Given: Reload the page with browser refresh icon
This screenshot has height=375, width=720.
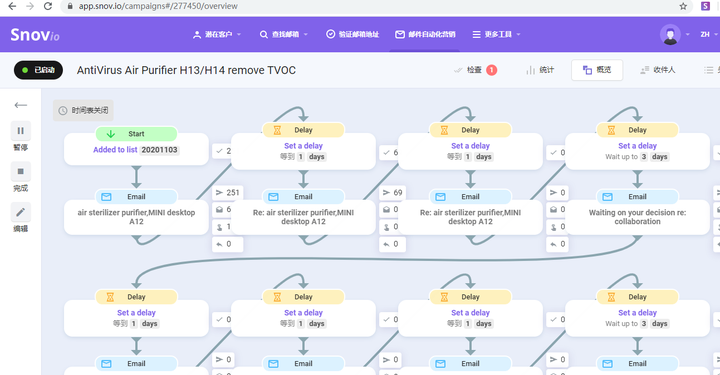Looking at the screenshot, I should pos(48,6).
